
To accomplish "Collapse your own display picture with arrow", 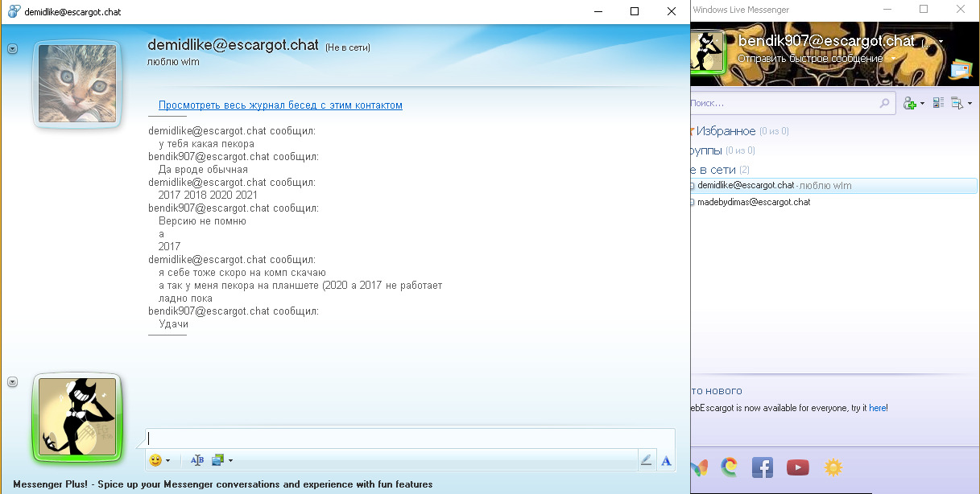I will pos(12,381).
